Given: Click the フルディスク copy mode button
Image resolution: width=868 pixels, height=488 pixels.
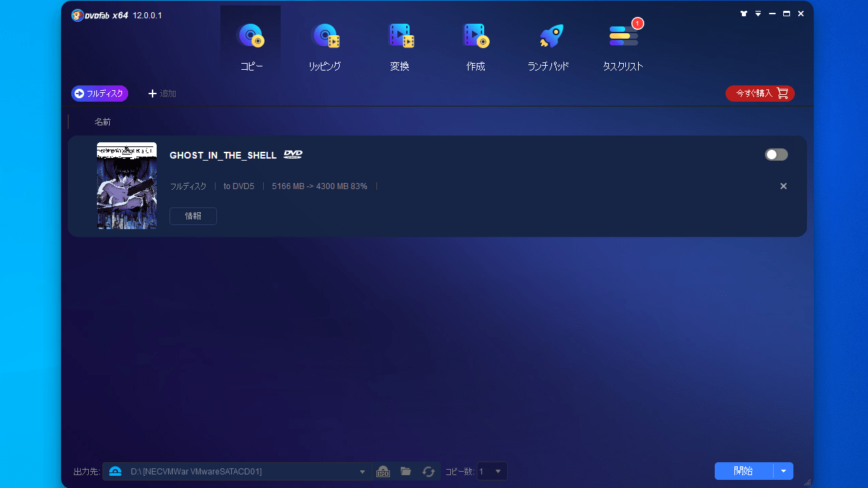Looking at the screenshot, I should (x=100, y=94).
